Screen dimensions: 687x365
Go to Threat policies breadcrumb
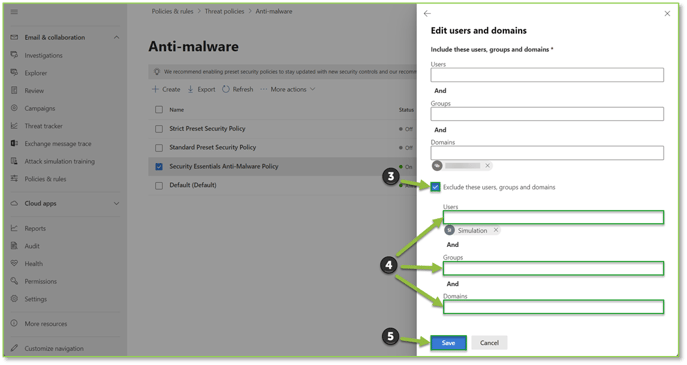pos(224,11)
